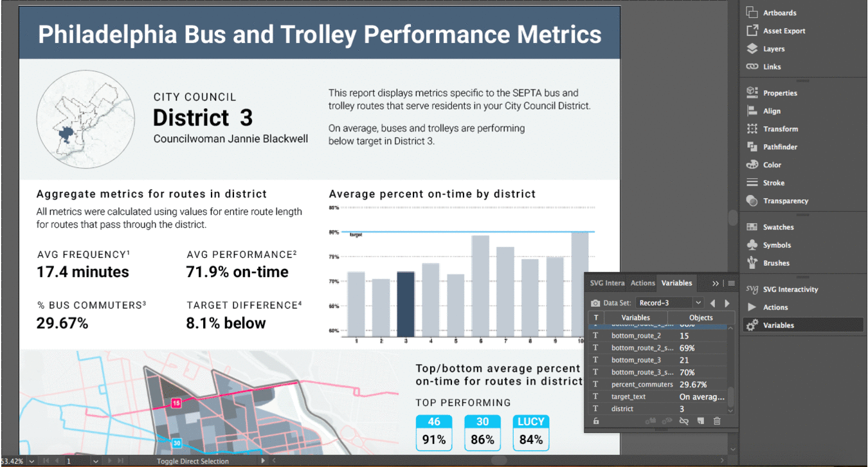868x467 pixels.
Task: Open the zoom level dropdown
Action: point(32,461)
